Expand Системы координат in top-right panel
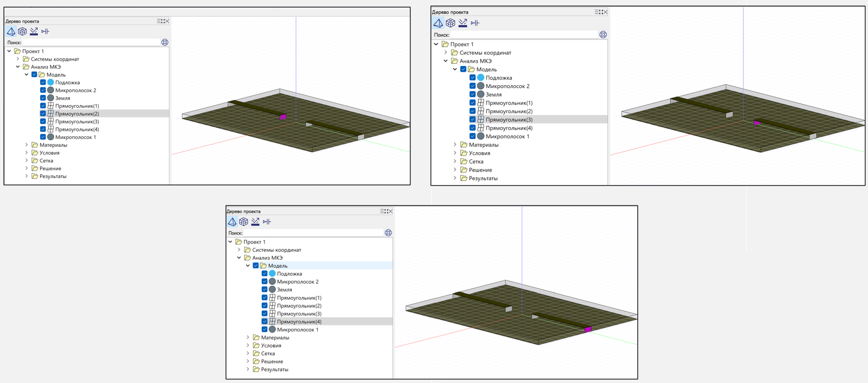This screenshot has height=383, width=868. (446, 53)
